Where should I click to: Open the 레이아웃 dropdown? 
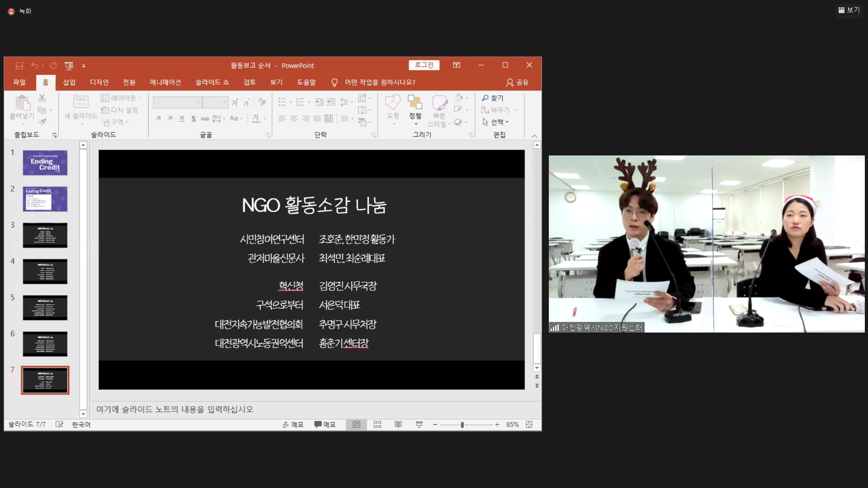tap(121, 98)
